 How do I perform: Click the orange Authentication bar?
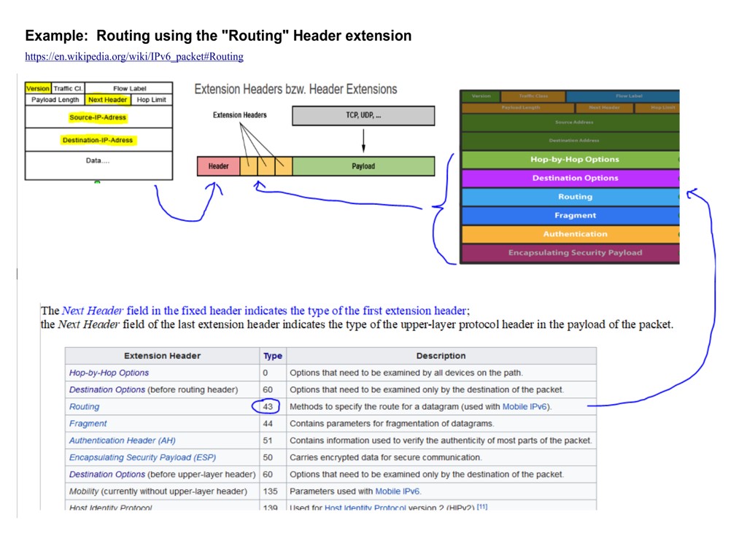coord(574,234)
